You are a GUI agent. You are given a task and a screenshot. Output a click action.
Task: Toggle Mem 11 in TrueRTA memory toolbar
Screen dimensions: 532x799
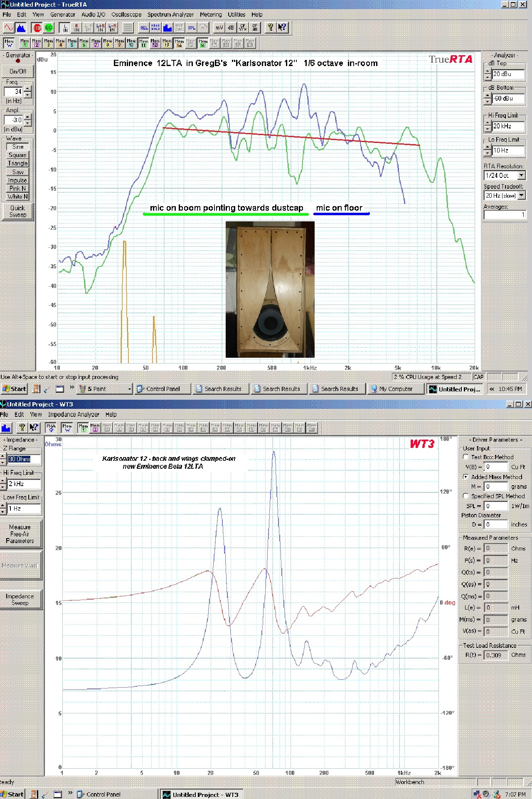click(143, 43)
